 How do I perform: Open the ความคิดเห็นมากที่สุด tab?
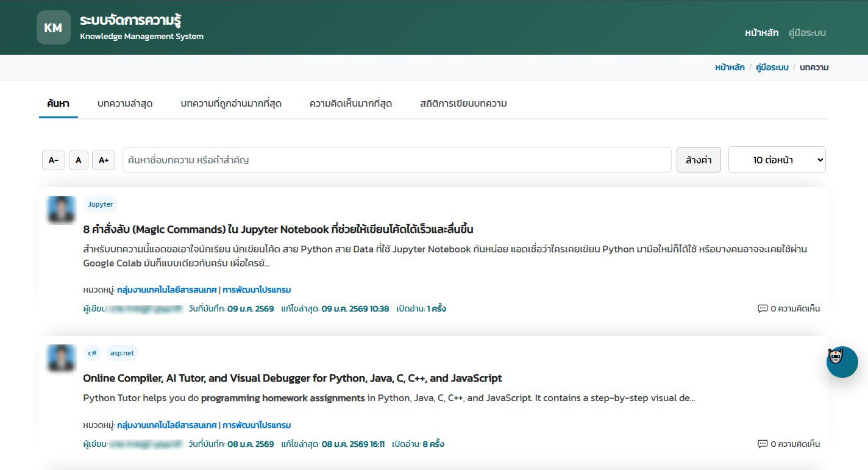(350, 104)
